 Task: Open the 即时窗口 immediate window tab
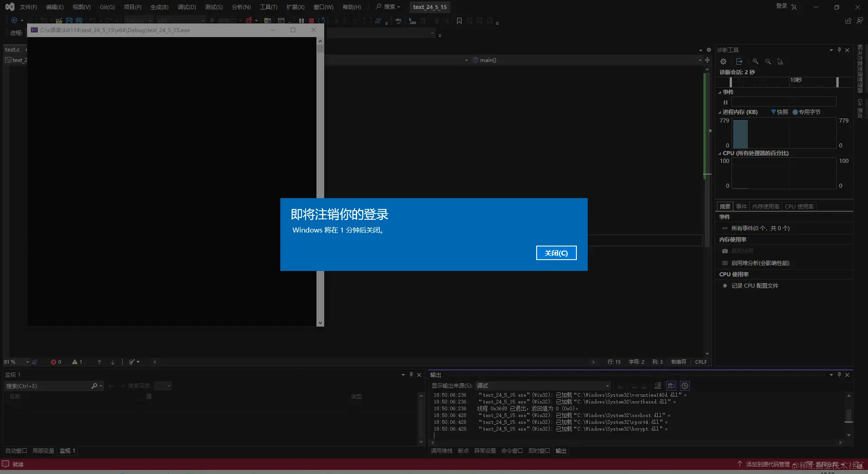(x=539, y=451)
